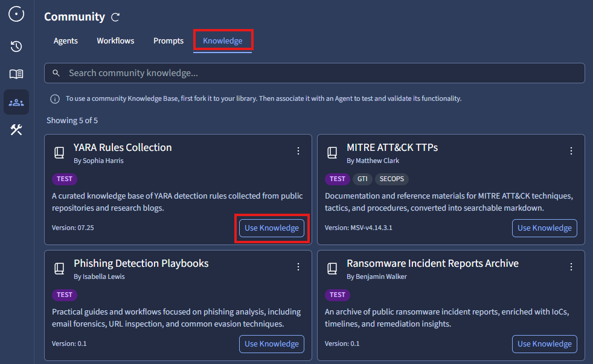Click the app logo at sidebar top
Screen dimensions: 593x364
tap(16, 14)
